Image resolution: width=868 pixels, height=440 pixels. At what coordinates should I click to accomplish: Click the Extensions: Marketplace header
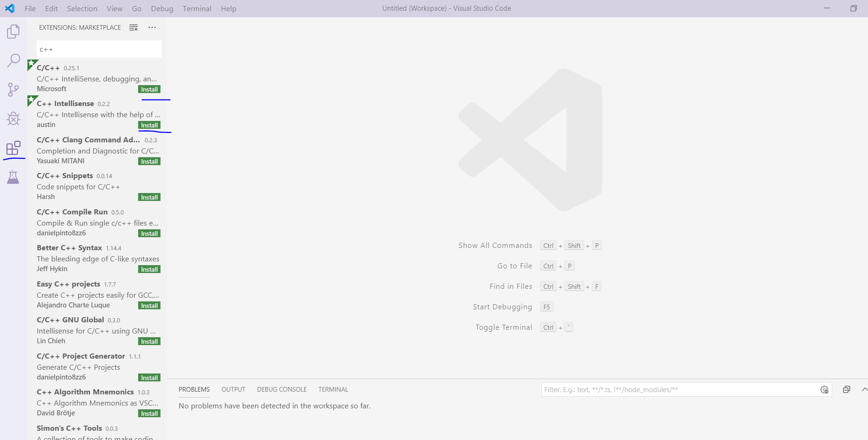(x=80, y=27)
